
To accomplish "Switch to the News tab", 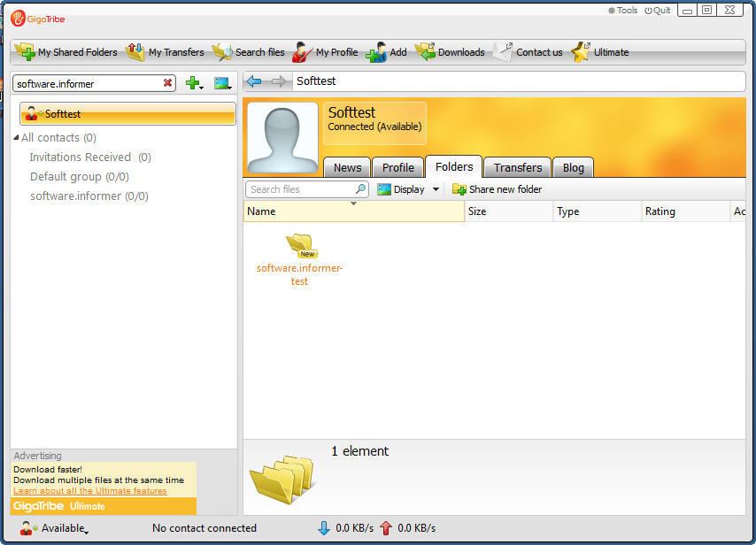I will coord(347,167).
